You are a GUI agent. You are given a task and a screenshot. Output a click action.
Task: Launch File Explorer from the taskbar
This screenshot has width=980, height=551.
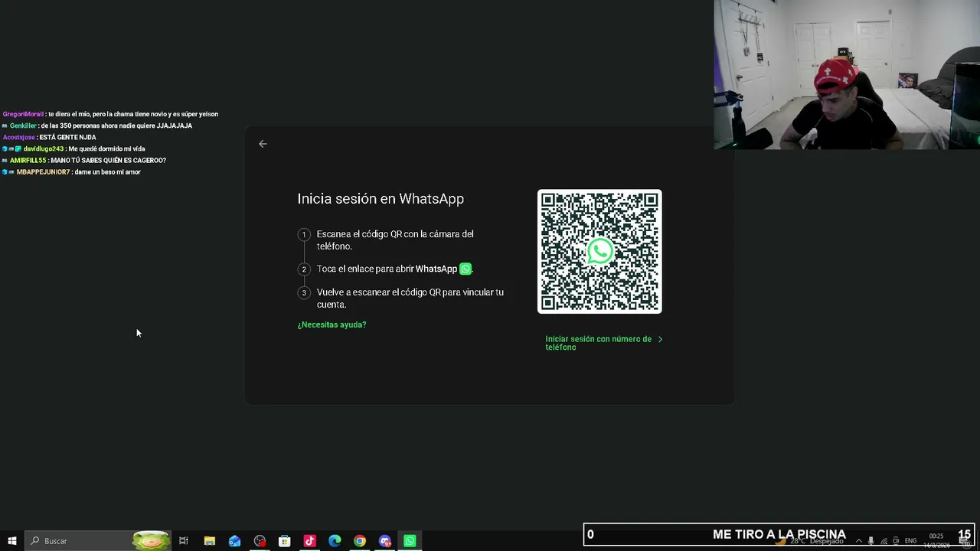click(x=209, y=541)
